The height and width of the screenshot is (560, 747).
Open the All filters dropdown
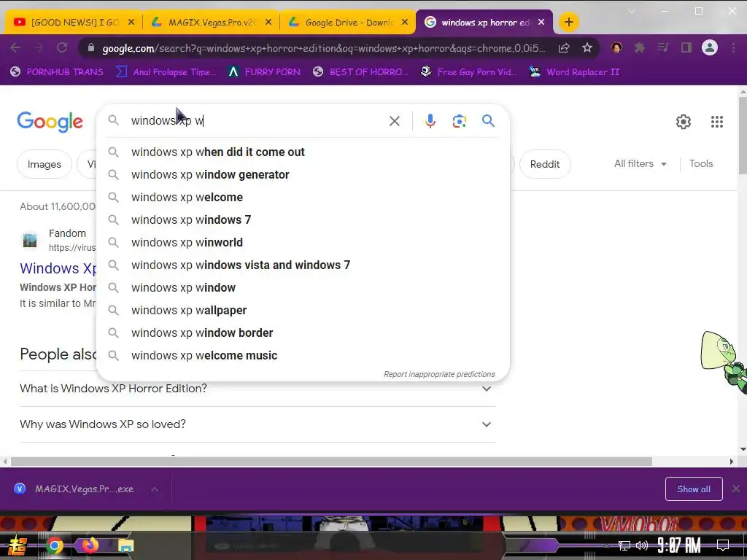click(640, 164)
